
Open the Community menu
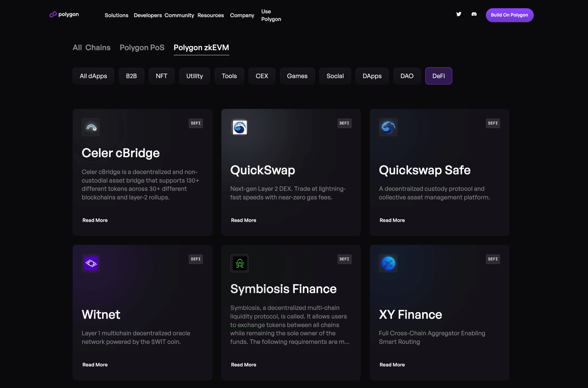pyautogui.click(x=179, y=15)
